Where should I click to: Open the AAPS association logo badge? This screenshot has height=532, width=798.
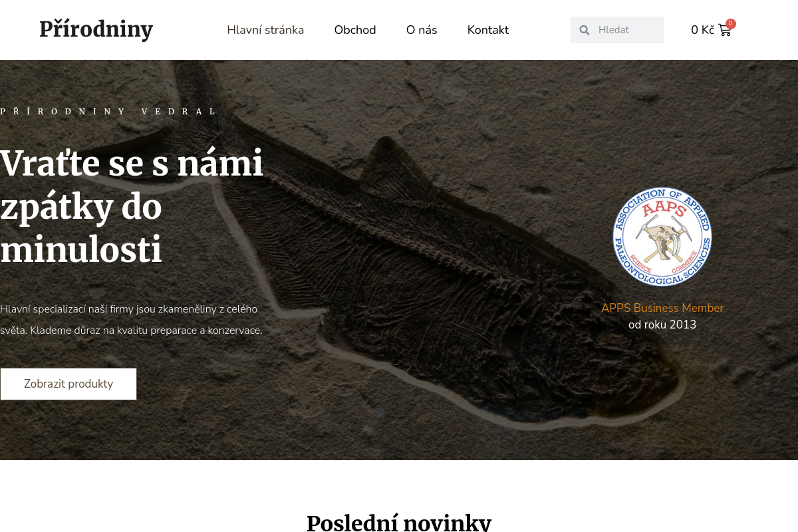[x=662, y=237]
